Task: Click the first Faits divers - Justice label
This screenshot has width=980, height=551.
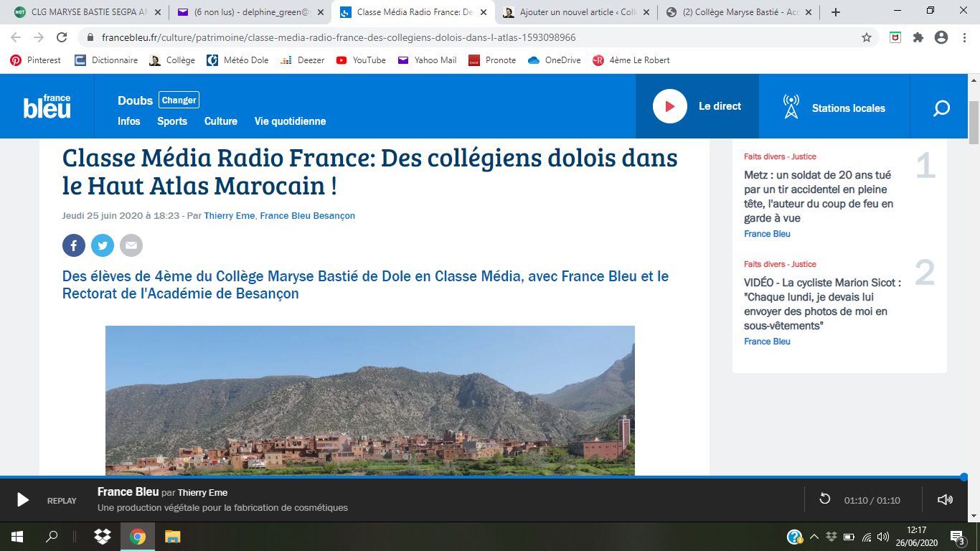Action: click(x=780, y=156)
